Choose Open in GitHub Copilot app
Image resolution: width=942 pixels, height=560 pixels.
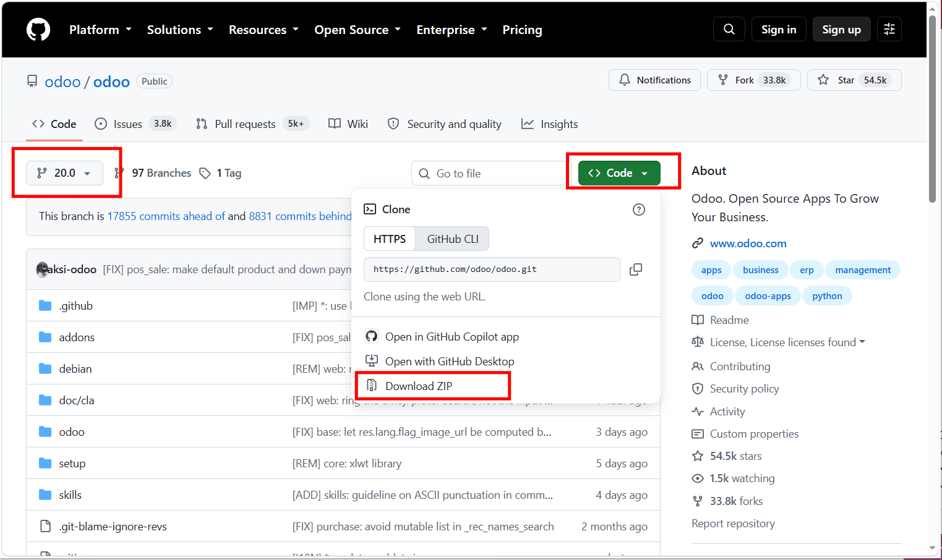point(452,336)
